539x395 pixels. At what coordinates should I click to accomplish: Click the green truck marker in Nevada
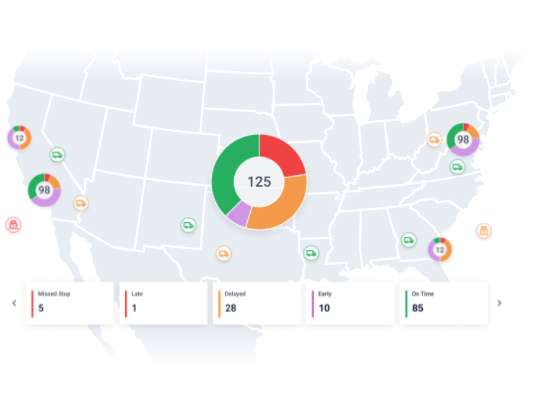[57, 155]
